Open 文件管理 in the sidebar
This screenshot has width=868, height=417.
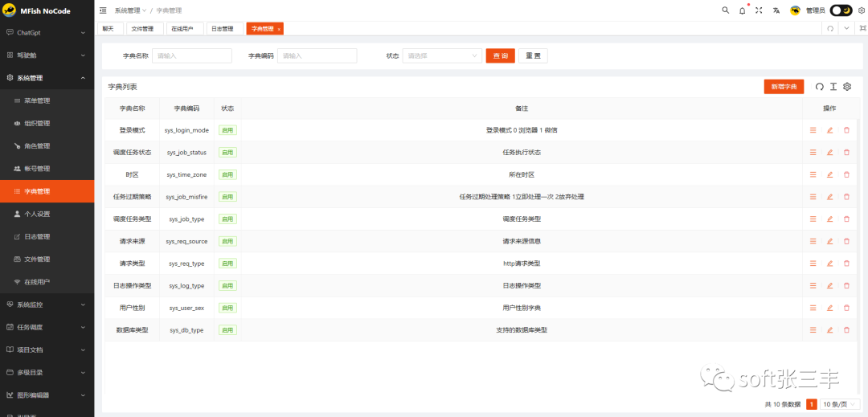point(47,259)
